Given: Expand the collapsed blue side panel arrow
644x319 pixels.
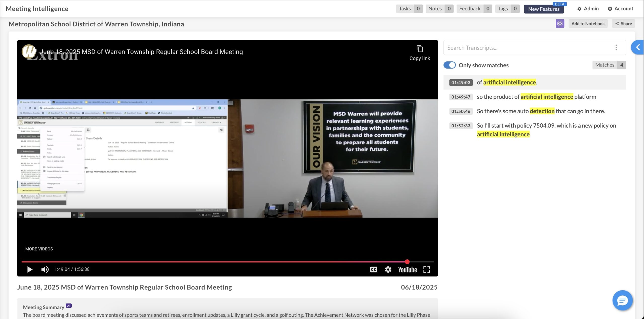Looking at the screenshot, I should coord(638,47).
